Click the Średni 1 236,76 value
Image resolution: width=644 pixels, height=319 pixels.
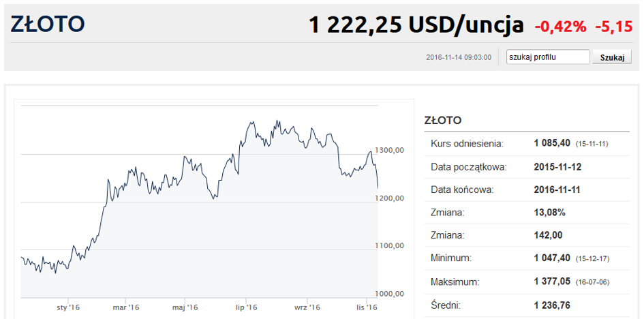pyautogui.click(x=552, y=305)
